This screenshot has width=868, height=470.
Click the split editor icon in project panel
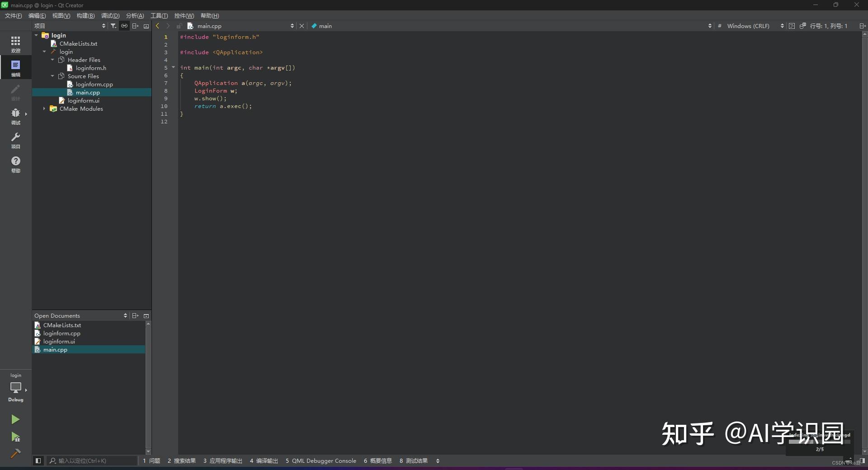135,26
